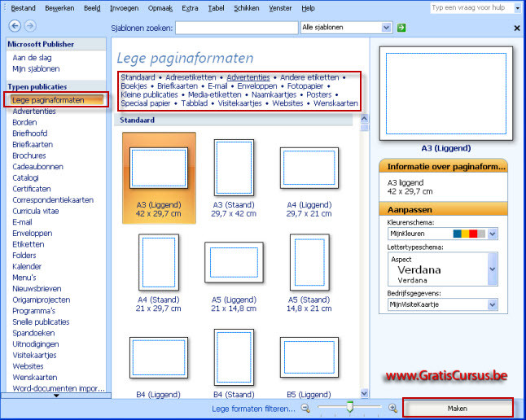Open the Beeld menu
The image size is (526, 420).
(92, 8)
